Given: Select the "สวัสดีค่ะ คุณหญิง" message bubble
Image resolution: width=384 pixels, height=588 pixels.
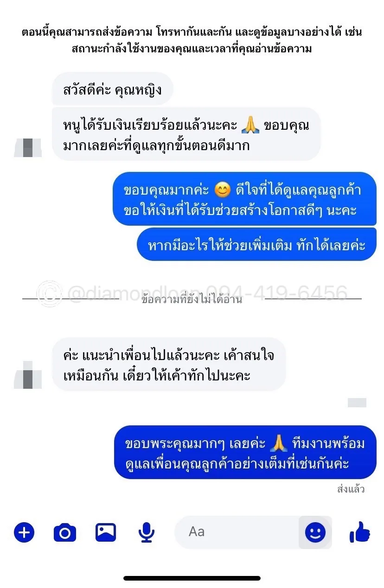Looking at the screenshot, I should pos(112,89).
